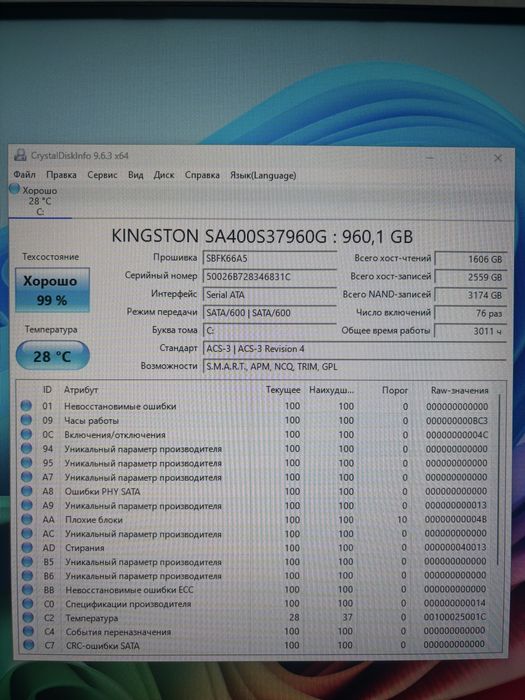Open the Язык(Language) menu
The width and height of the screenshot is (525, 700).
263,175
